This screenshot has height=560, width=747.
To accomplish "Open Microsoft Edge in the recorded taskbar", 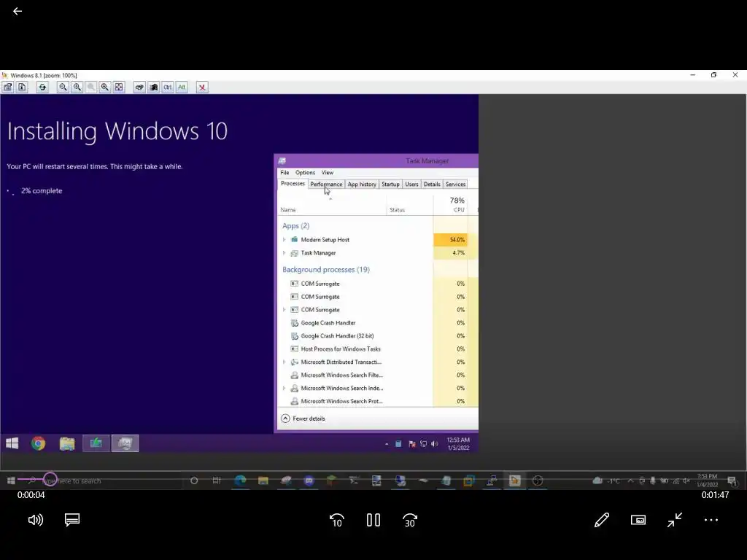I will coord(240,481).
